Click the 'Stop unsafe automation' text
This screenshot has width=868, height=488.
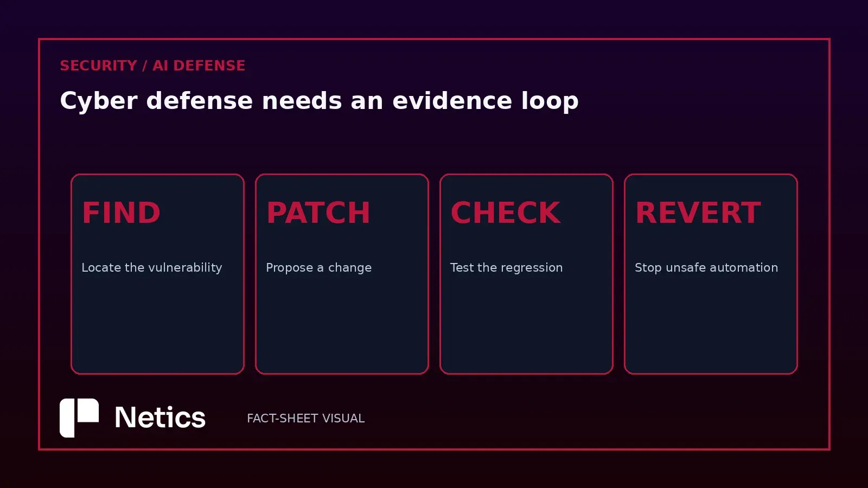click(x=706, y=268)
